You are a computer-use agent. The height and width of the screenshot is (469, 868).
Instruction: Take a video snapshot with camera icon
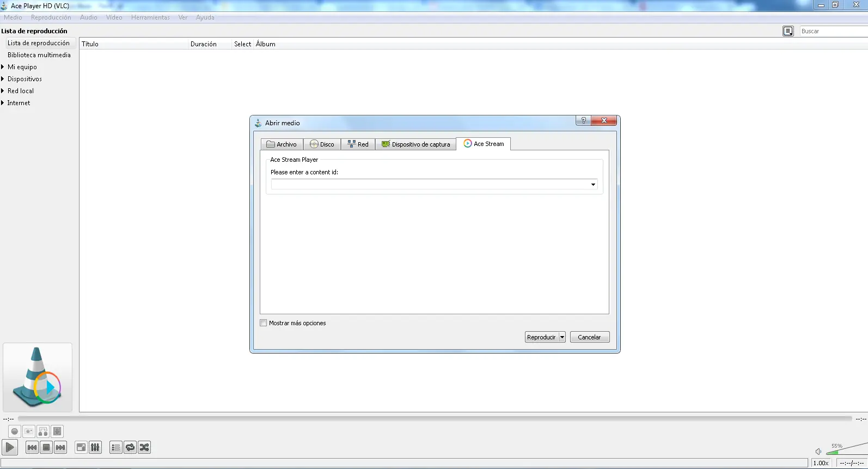coord(29,431)
